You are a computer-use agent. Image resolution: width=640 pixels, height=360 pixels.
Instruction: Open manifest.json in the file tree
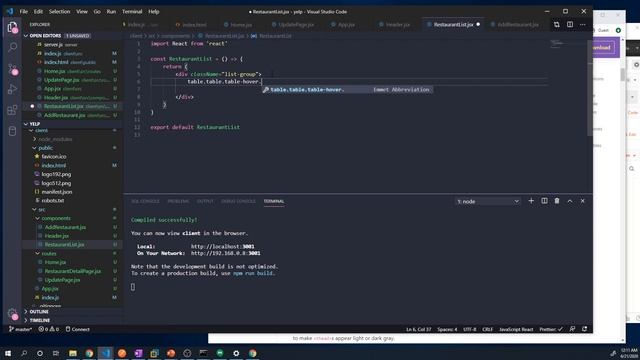(x=57, y=192)
